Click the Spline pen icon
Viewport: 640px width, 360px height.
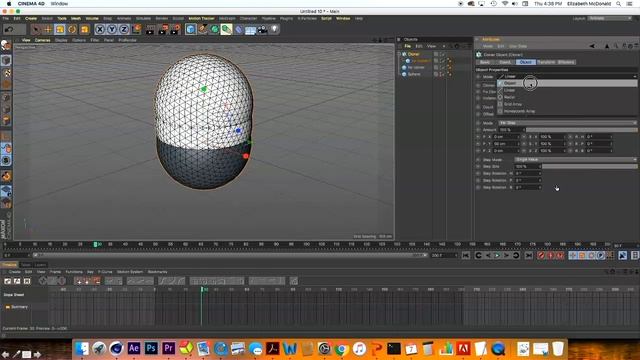202,29
